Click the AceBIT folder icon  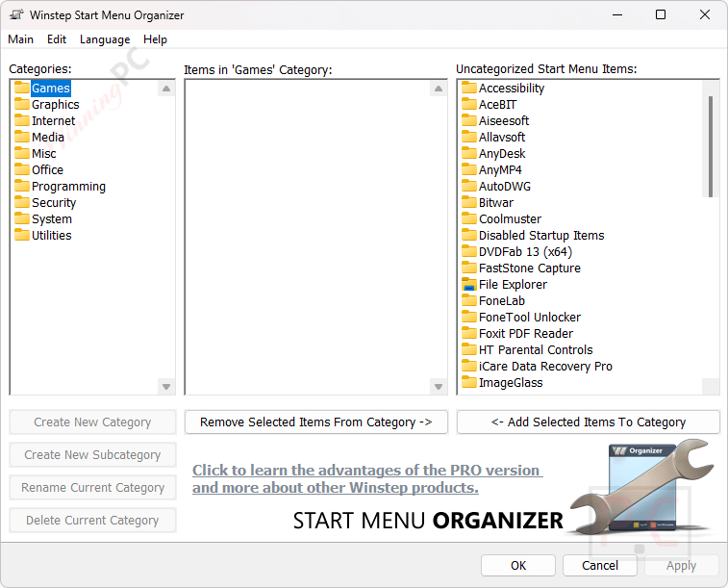coord(469,104)
